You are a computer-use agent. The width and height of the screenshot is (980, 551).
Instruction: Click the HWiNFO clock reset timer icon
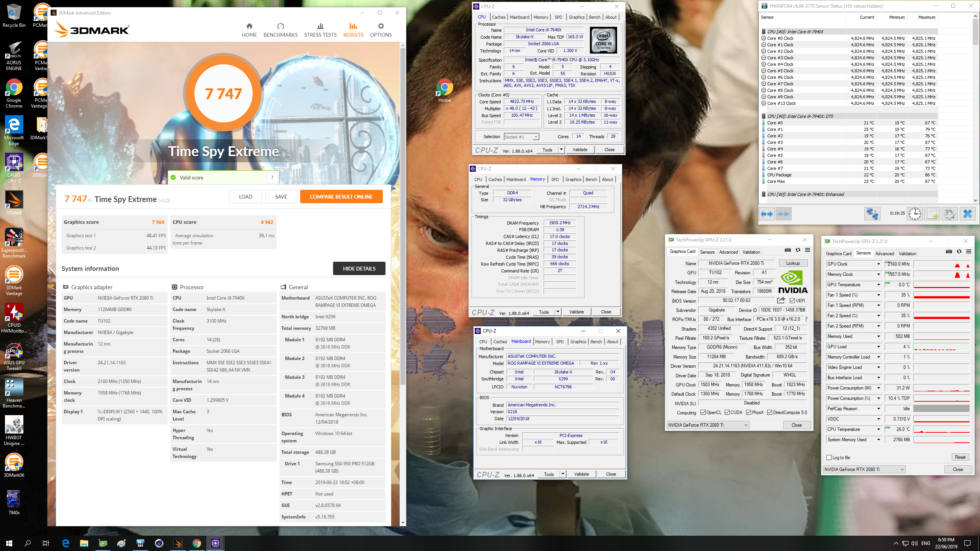pyautogui.click(x=915, y=214)
